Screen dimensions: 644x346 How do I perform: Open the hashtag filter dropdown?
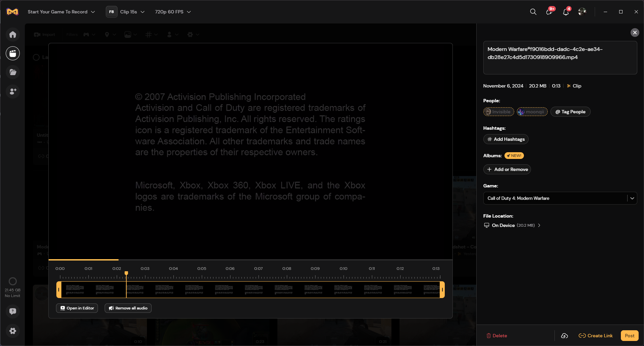coord(152,35)
